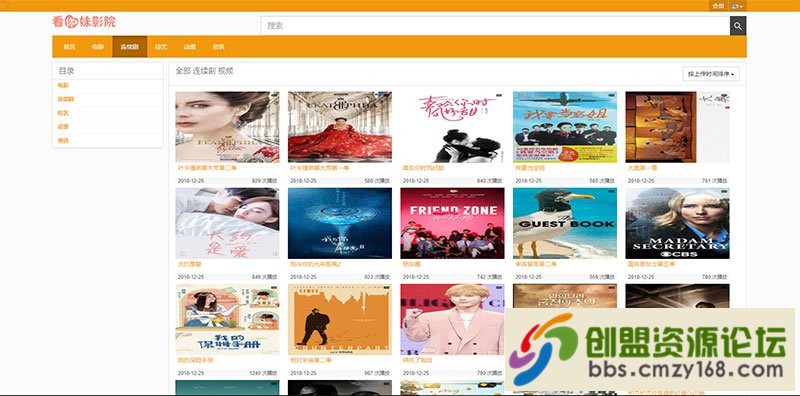
Task: Open 资讯 in the orange navigation bar
Action: click(x=218, y=47)
